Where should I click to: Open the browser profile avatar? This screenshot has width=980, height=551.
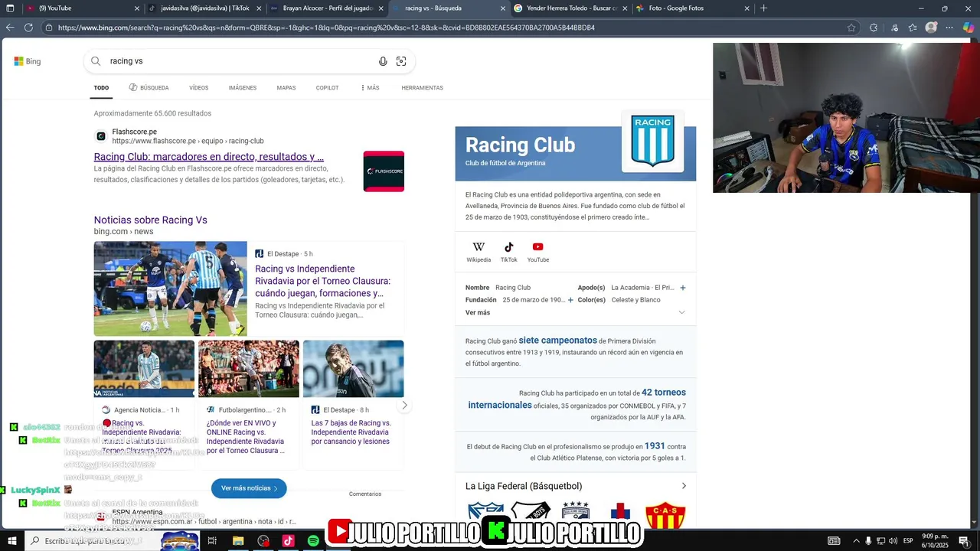pyautogui.click(x=931, y=28)
